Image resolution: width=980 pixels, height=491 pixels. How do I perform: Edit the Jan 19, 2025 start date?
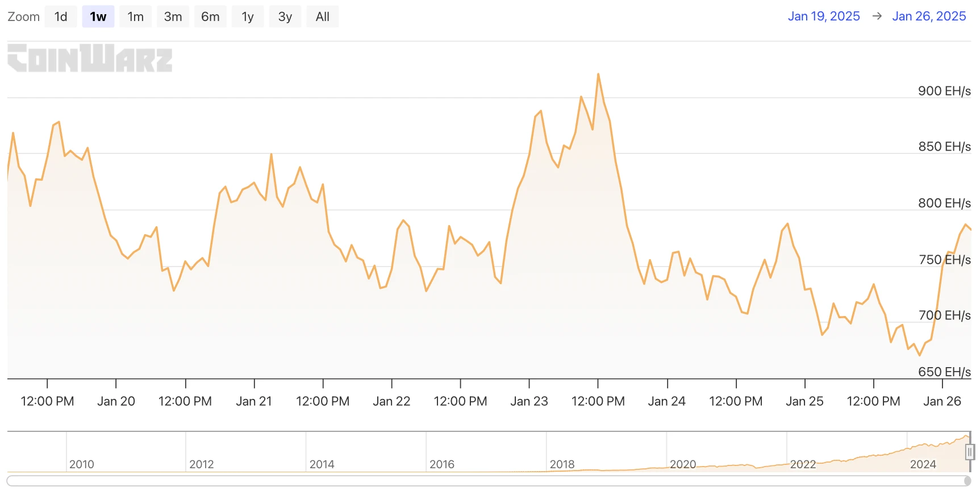tap(823, 16)
